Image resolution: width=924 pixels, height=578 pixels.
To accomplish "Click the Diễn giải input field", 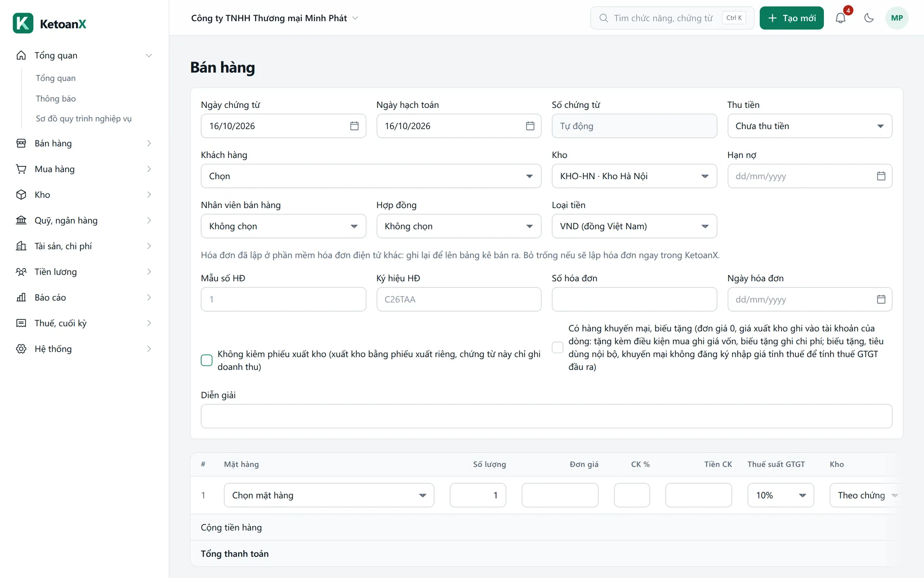I will [546, 416].
